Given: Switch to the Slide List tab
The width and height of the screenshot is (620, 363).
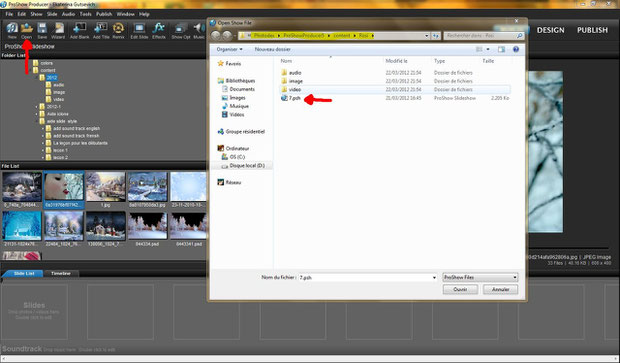Looking at the screenshot, I should [24, 273].
